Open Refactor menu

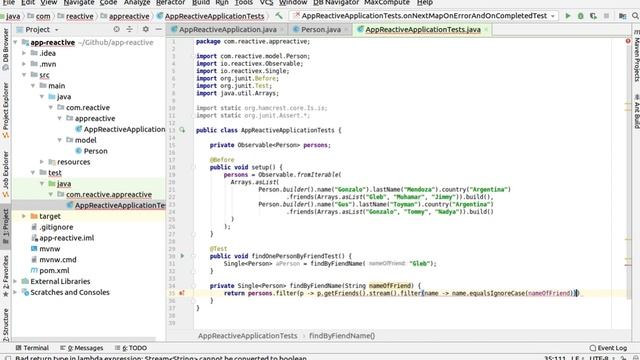tap(171, 3)
